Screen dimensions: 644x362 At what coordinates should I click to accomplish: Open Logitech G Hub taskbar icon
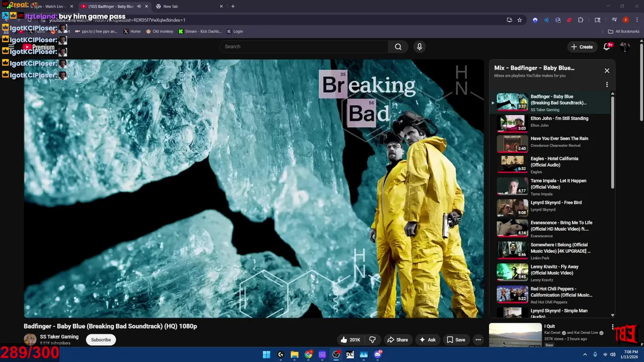tap(280, 354)
